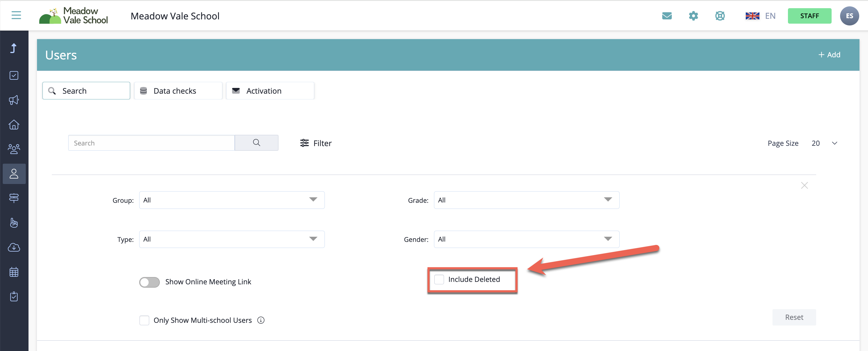Toggle Show Online Meeting Link switch

[149, 282]
